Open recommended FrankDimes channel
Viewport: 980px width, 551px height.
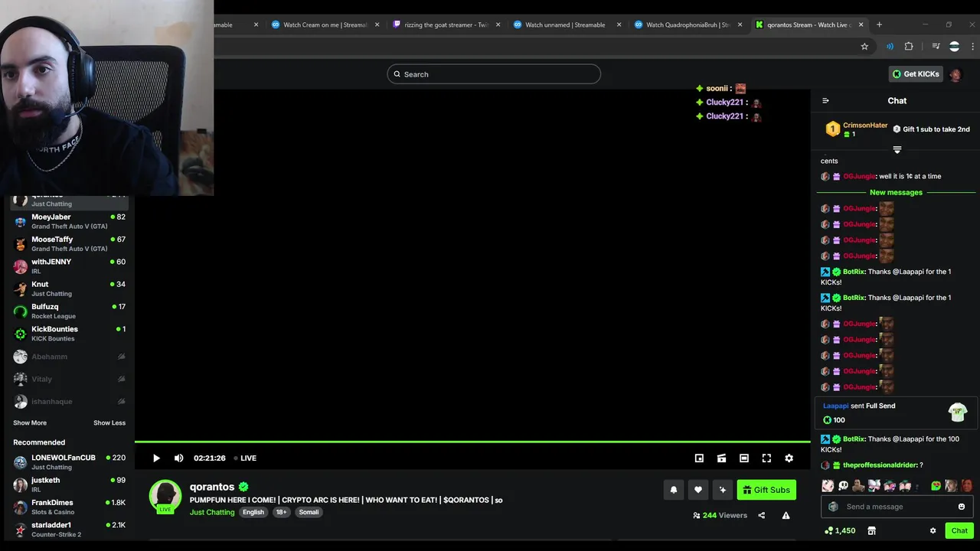(69, 507)
